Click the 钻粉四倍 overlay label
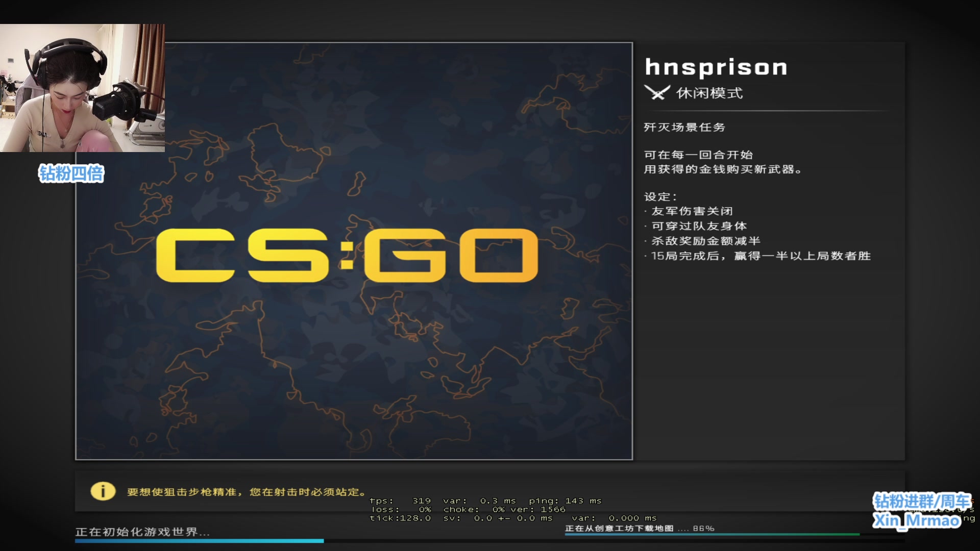The image size is (980, 551). pos(71,173)
